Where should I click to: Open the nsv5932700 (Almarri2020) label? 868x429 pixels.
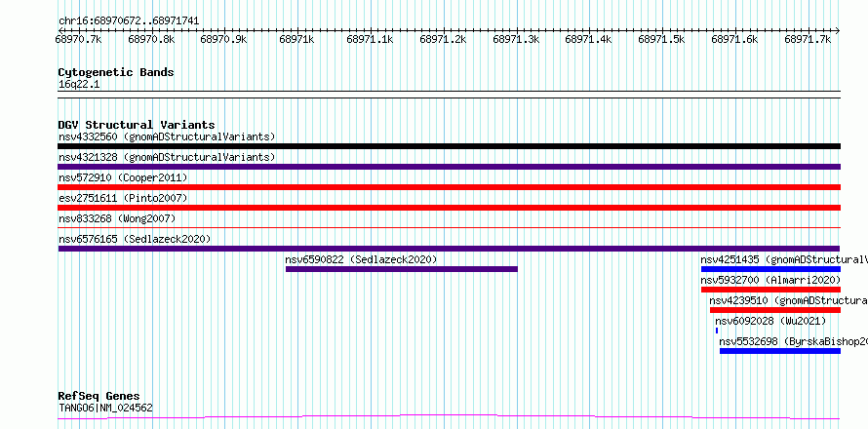click(771, 280)
